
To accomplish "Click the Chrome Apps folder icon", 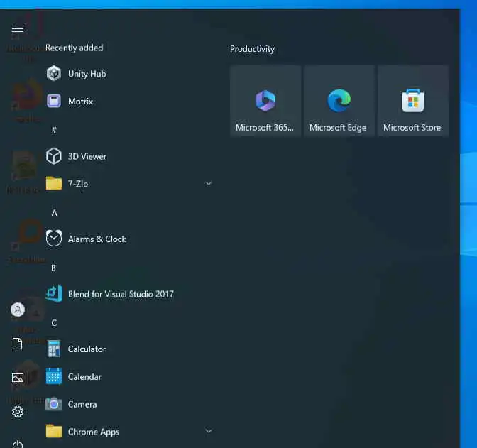I will tap(54, 431).
